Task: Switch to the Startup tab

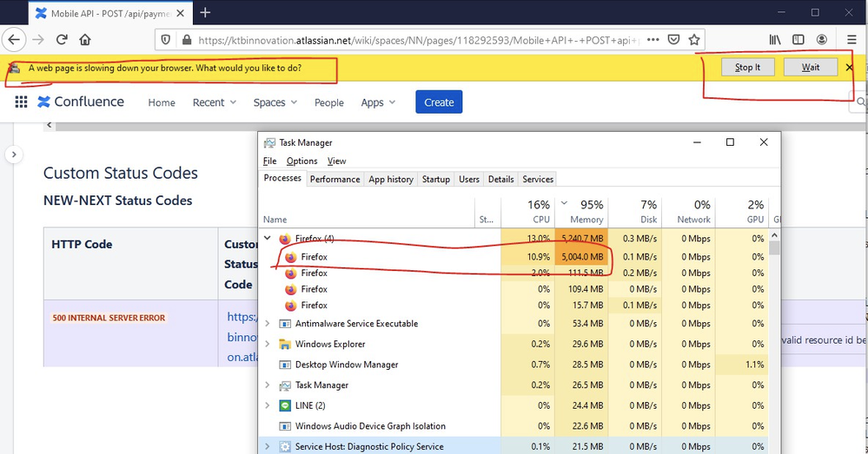Action: click(x=436, y=179)
